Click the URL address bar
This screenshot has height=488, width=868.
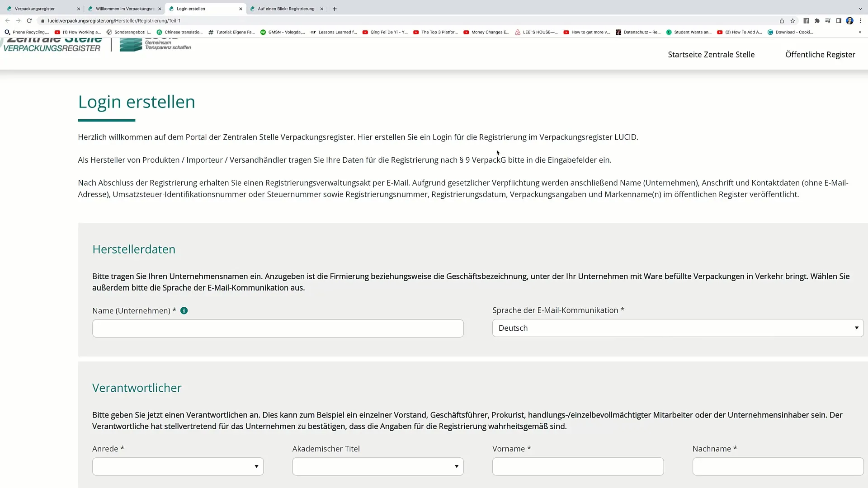pyautogui.click(x=407, y=21)
